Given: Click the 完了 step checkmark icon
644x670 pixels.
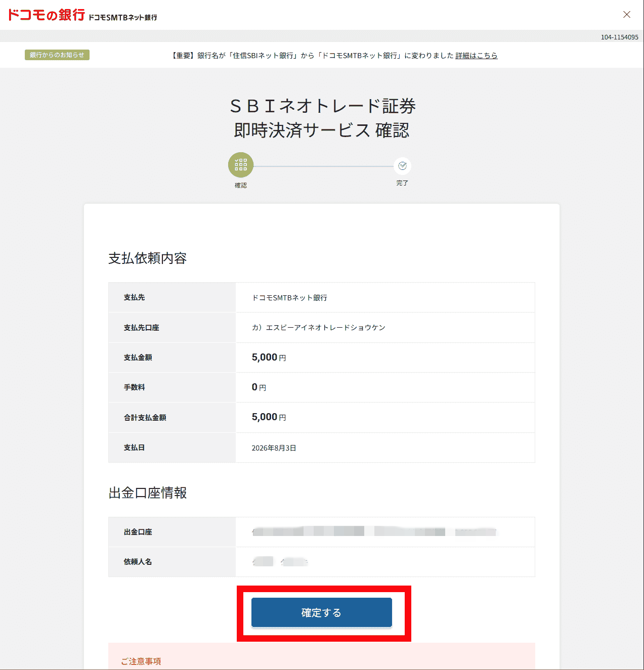Looking at the screenshot, I should point(402,166).
